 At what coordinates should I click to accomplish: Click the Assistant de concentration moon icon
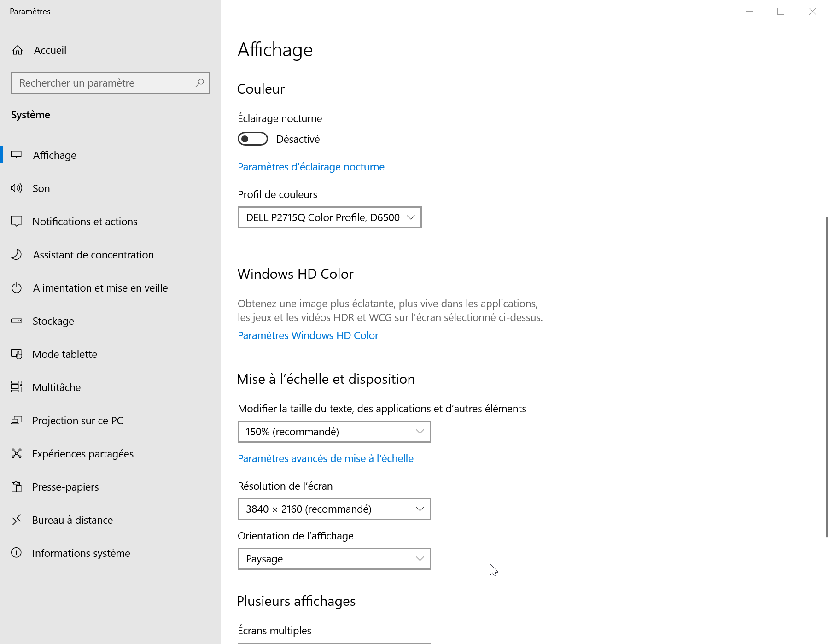[17, 254]
